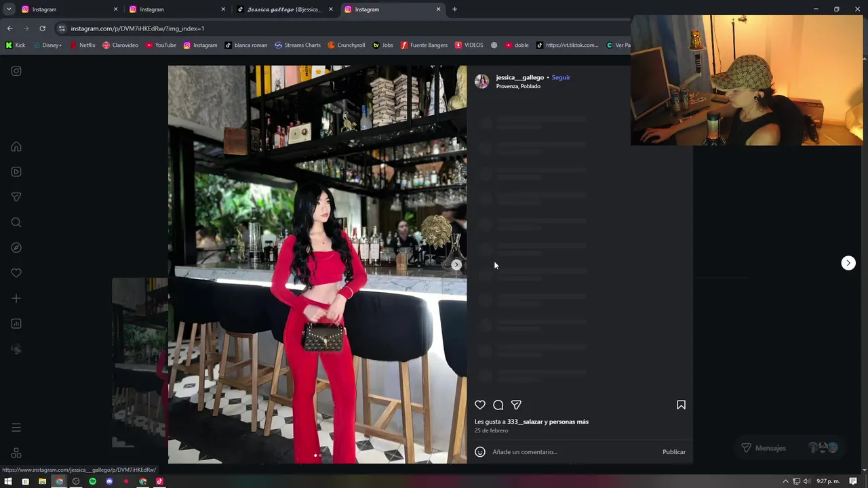Viewport: 868px width, 488px height.
Task: Open 333__salazar in the likes line
Action: pyautogui.click(x=525, y=422)
